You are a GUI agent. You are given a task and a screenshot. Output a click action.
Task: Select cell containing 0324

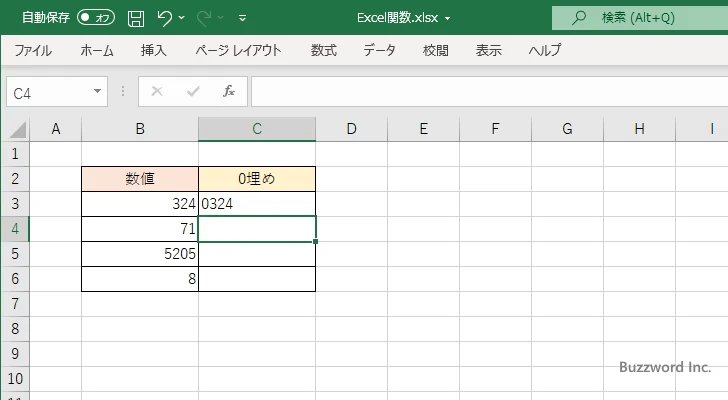pos(257,204)
